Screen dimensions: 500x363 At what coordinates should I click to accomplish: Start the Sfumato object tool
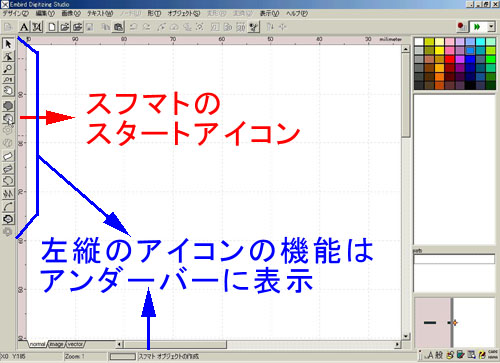pos(8,118)
